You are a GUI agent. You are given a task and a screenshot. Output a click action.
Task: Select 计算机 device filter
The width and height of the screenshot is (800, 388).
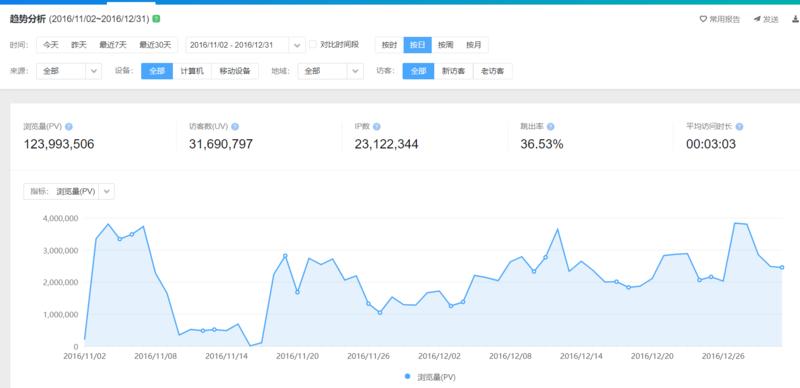pyautogui.click(x=192, y=71)
